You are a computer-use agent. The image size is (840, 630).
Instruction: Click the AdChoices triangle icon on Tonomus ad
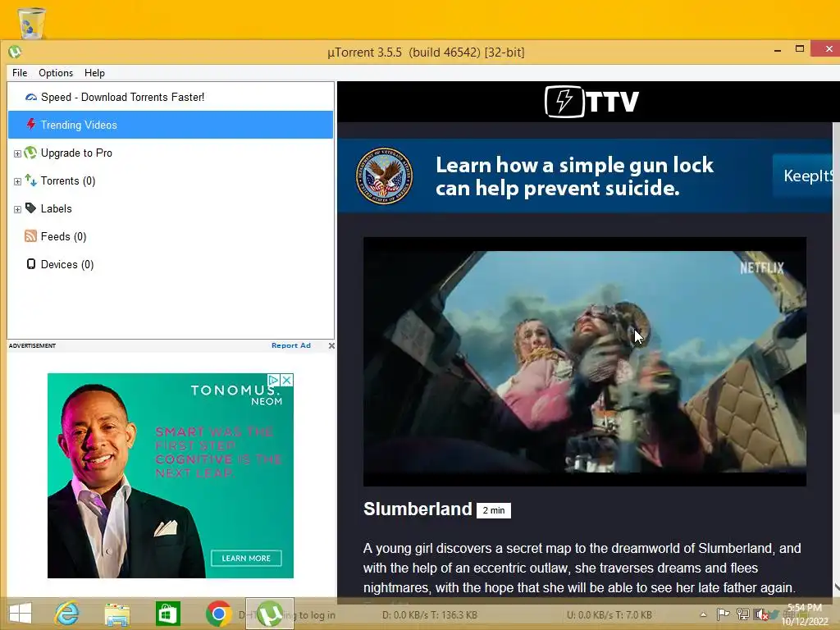(273, 380)
